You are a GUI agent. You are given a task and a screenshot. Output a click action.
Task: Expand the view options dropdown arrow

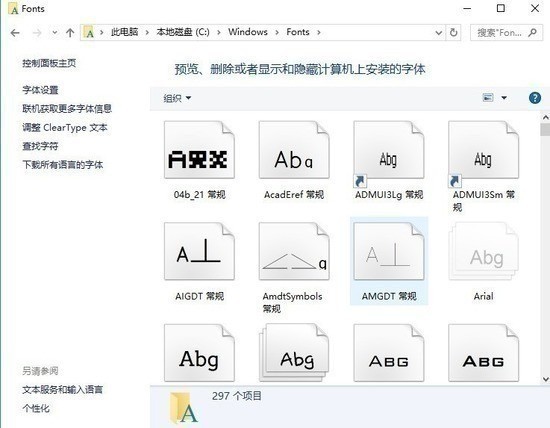click(x=504, y=98)
